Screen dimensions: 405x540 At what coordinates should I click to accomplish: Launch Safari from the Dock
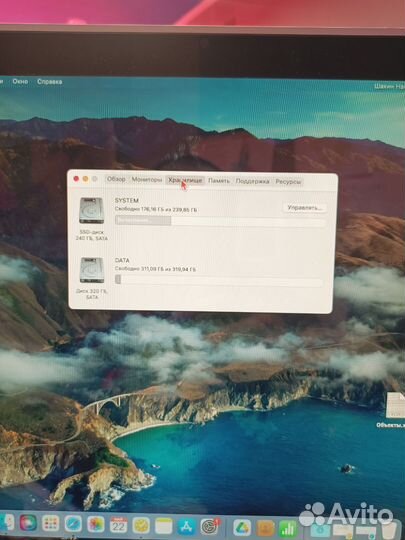(73, 524)
